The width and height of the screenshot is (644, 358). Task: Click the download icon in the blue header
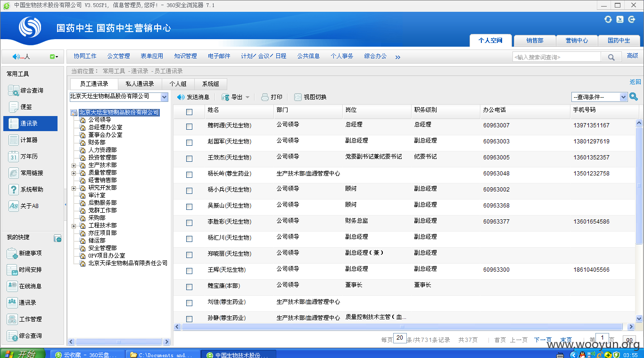point(619,19)
